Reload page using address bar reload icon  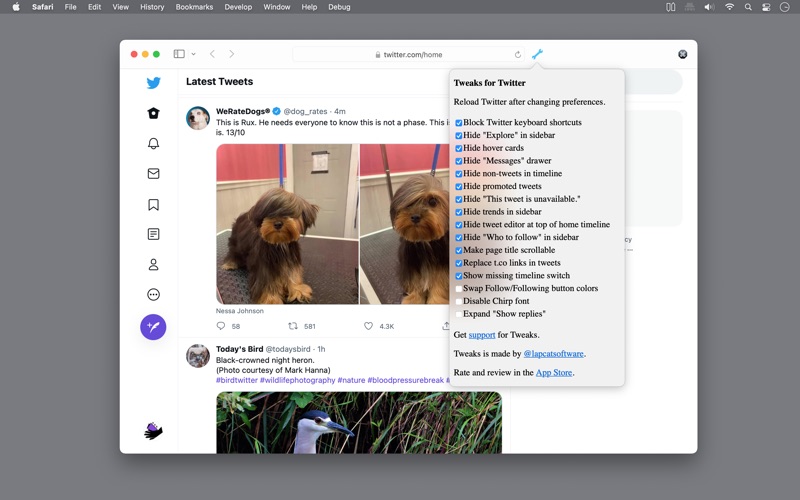click(x=517, y=55)
